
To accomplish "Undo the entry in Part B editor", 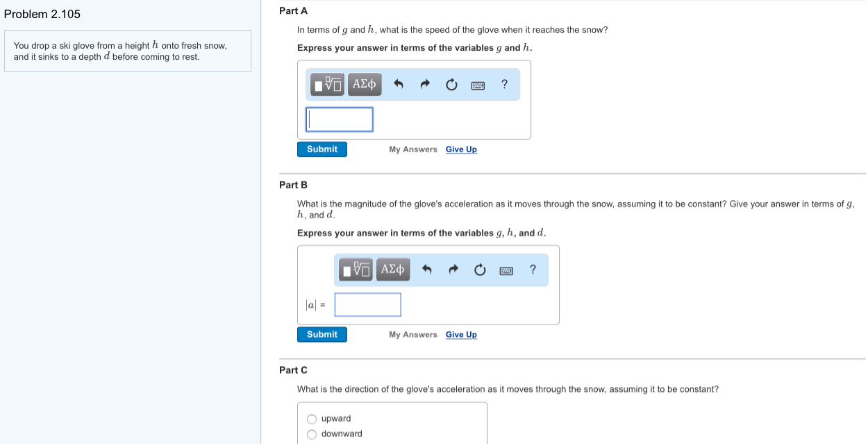I will point(426,270).
